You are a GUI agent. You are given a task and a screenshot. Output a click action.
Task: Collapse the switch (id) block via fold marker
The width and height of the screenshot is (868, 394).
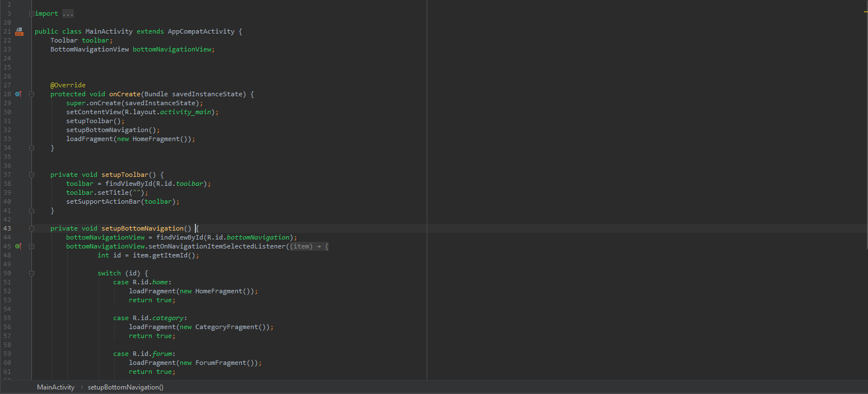tap(31, 273)
